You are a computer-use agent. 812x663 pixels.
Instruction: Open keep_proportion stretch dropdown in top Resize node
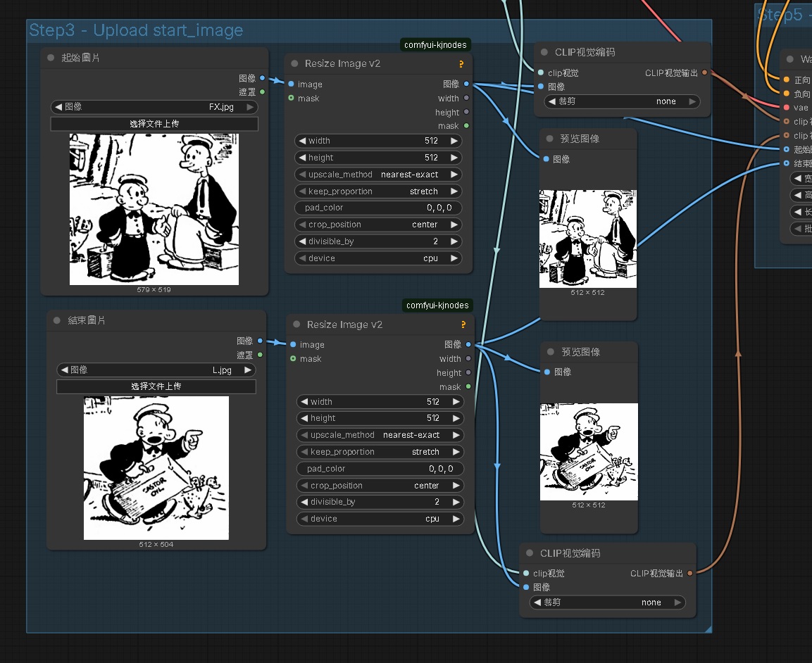click(x=378, y=191)
